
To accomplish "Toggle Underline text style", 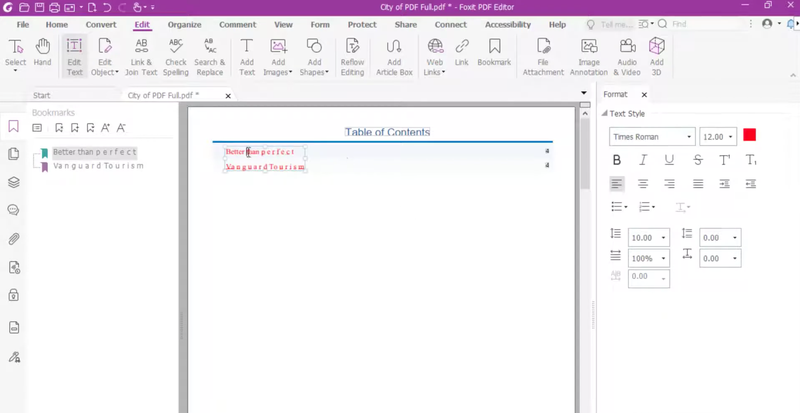I will point(669,160).
